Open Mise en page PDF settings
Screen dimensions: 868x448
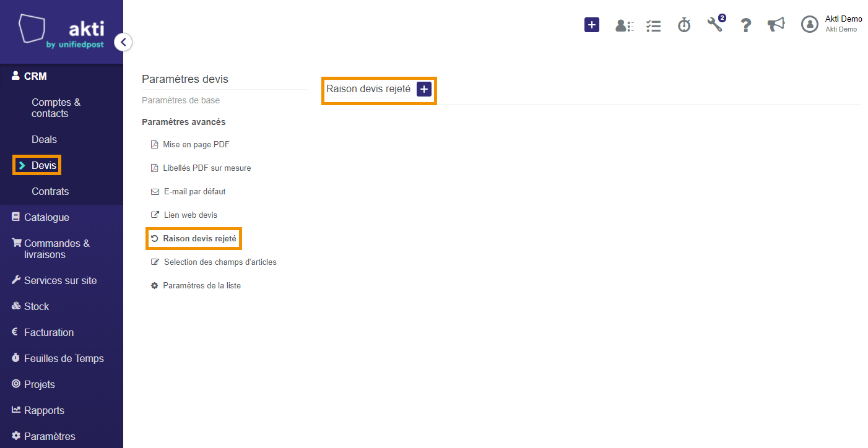point(191,144)
